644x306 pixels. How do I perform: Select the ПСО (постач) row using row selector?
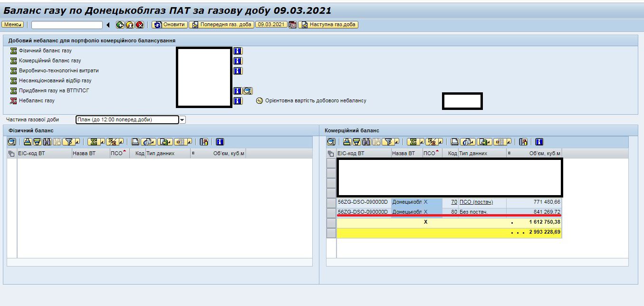pyautogui.click(x=331, y=202)
